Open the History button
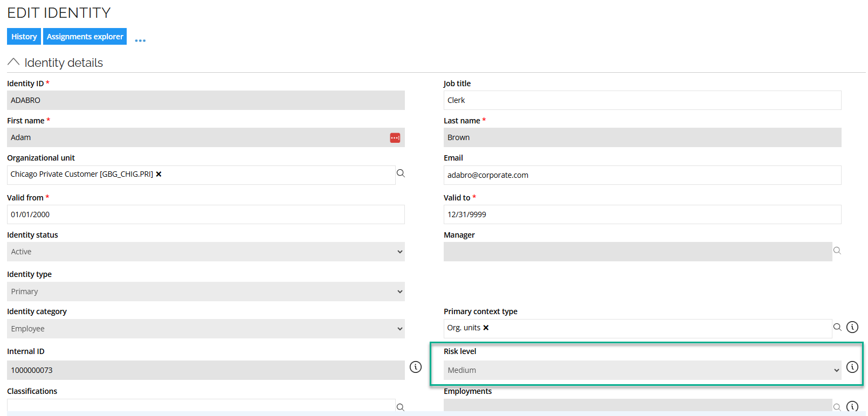Image resolution: width=868 pixels, height=416 pixels. point(24,37)
